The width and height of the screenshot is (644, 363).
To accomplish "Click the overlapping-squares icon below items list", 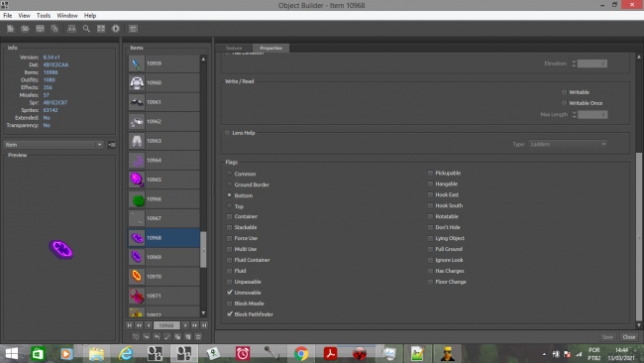I will pos(177,336).
